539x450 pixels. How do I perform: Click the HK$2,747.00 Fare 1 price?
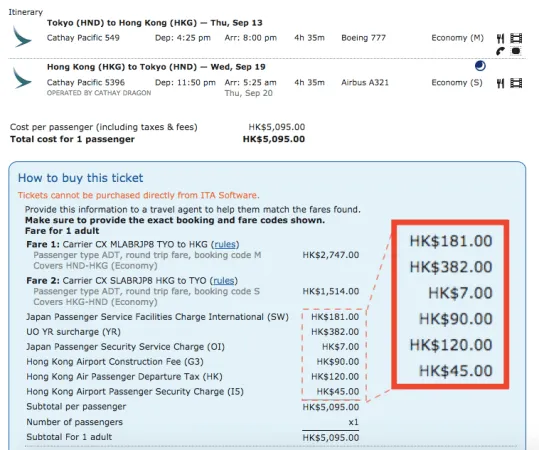click(331, 255)
